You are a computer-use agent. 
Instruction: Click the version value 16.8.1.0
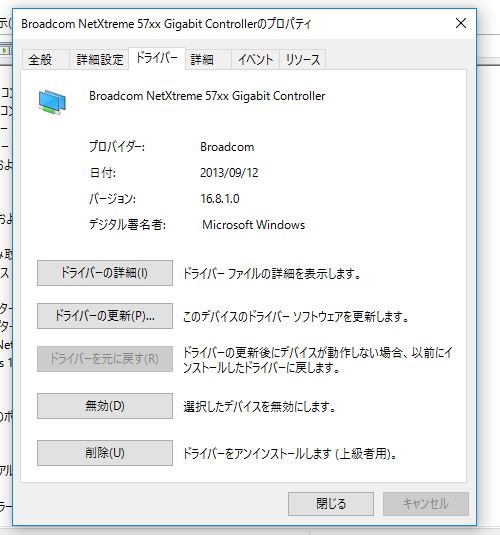tap(220, 199)
